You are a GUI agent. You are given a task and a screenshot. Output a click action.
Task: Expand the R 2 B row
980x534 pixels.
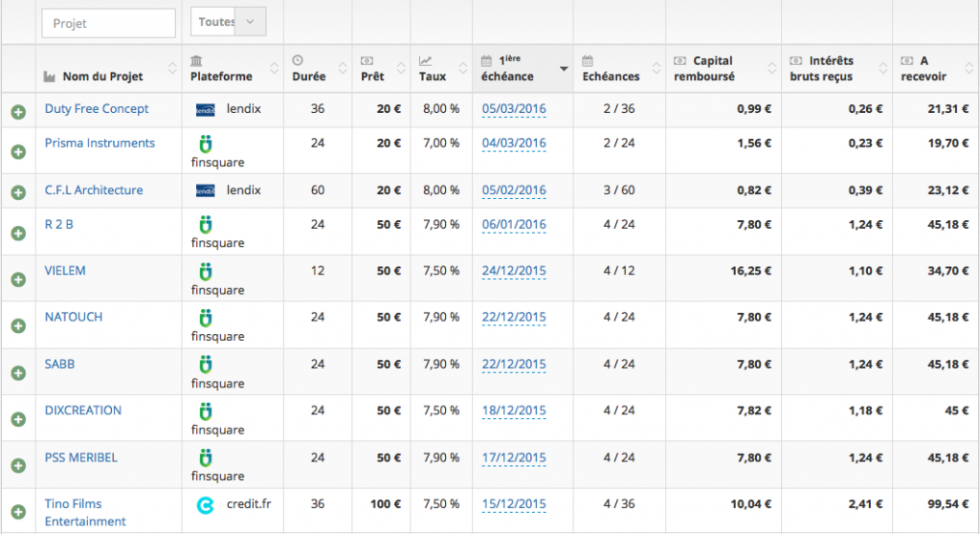(18, 234)
